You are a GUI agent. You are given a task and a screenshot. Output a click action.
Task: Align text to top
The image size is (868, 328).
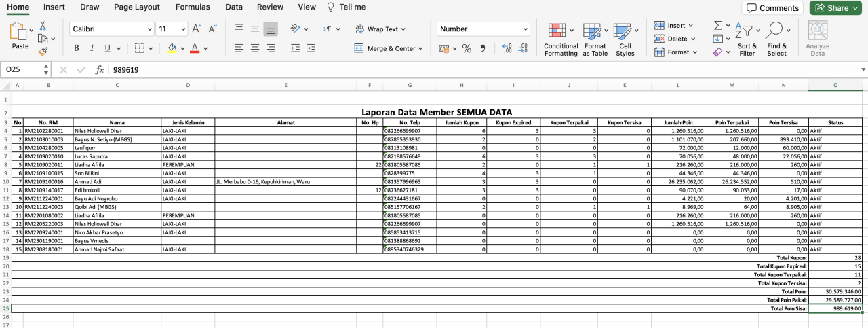pyautogui.click(x=239, y=29)
